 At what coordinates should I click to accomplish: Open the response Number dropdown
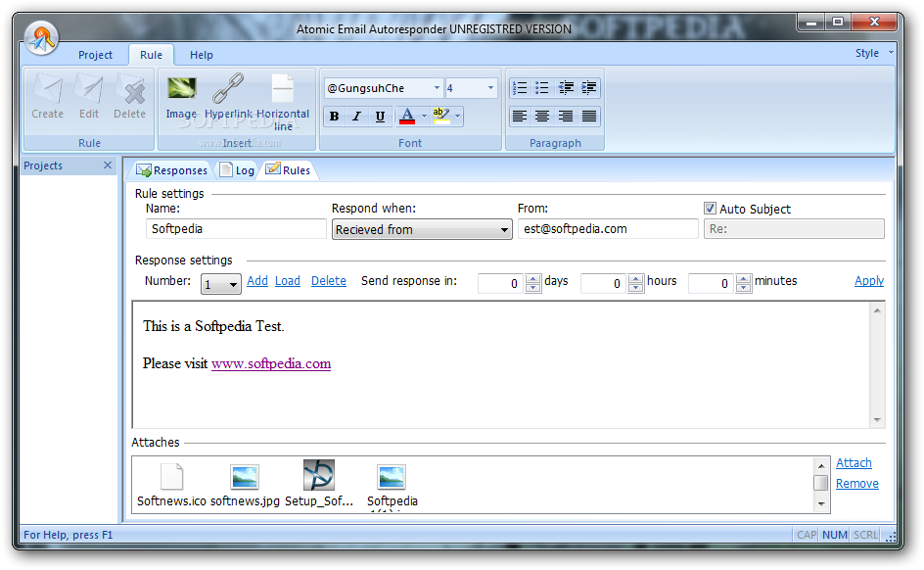pos(221,284)
